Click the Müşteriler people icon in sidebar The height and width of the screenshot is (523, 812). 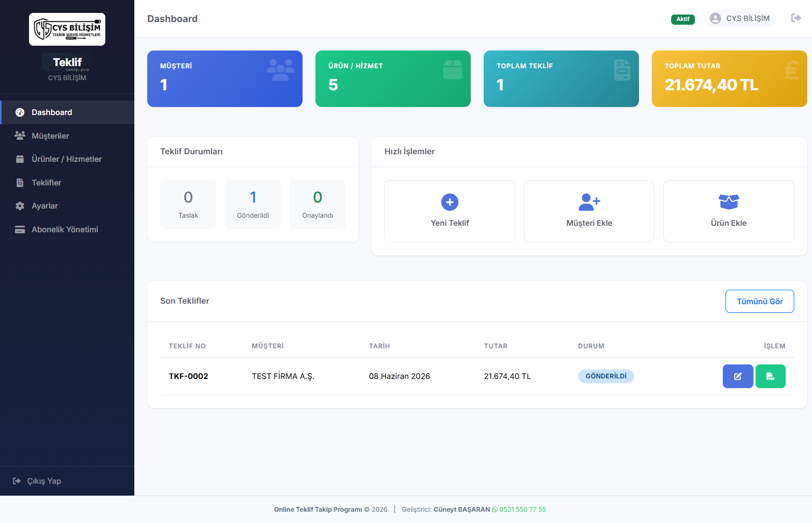coord(20,135)
